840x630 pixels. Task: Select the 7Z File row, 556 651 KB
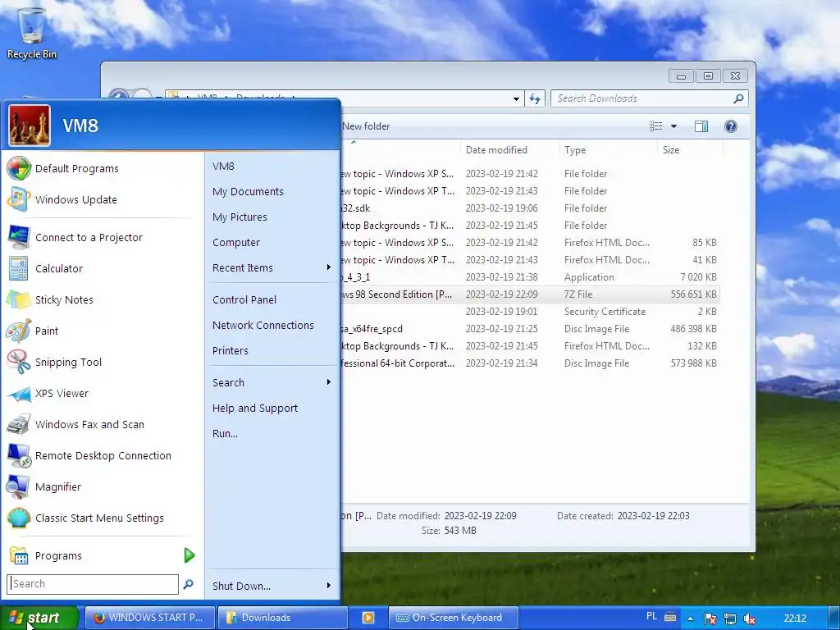point(531,294)
